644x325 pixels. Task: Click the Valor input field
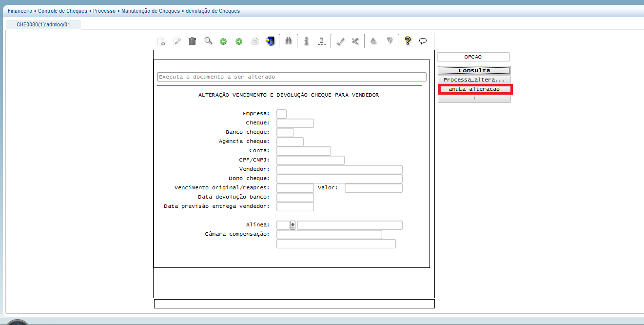[x=373, y=188]
